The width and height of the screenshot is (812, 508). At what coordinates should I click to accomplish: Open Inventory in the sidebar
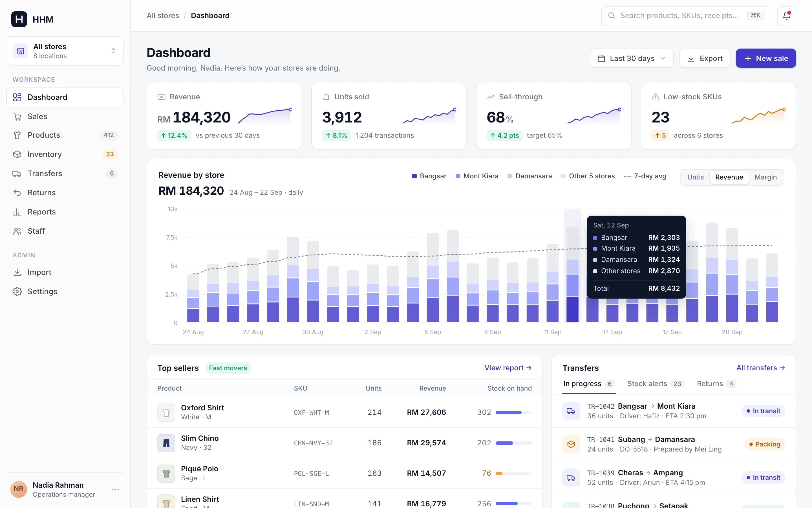(x=65, y=154)
